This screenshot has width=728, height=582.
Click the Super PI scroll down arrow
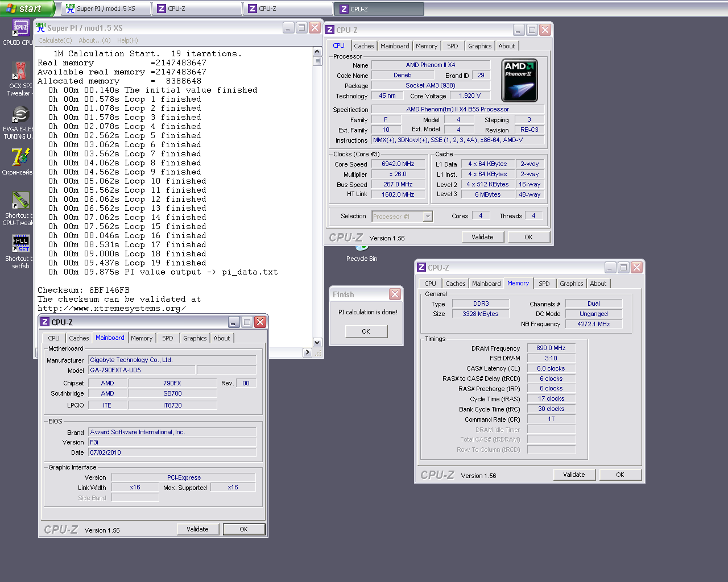point(317,343)
